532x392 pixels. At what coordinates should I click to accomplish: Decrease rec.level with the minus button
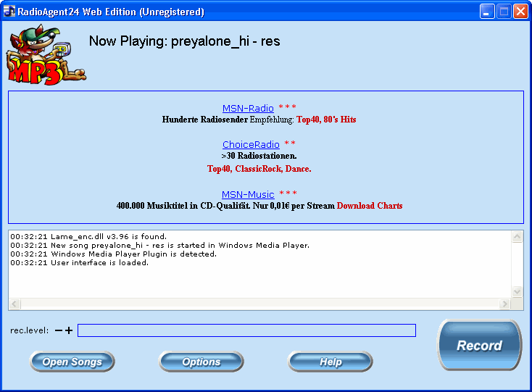tap(59, 330)
